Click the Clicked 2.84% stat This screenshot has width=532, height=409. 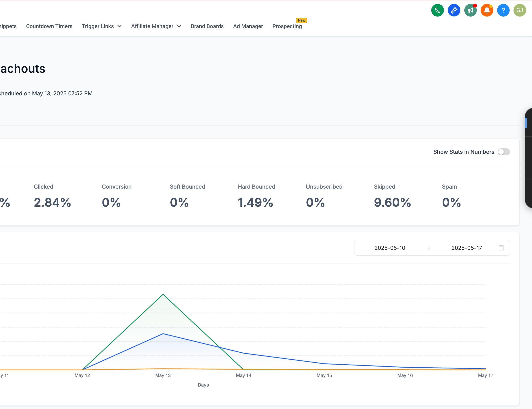52,196
